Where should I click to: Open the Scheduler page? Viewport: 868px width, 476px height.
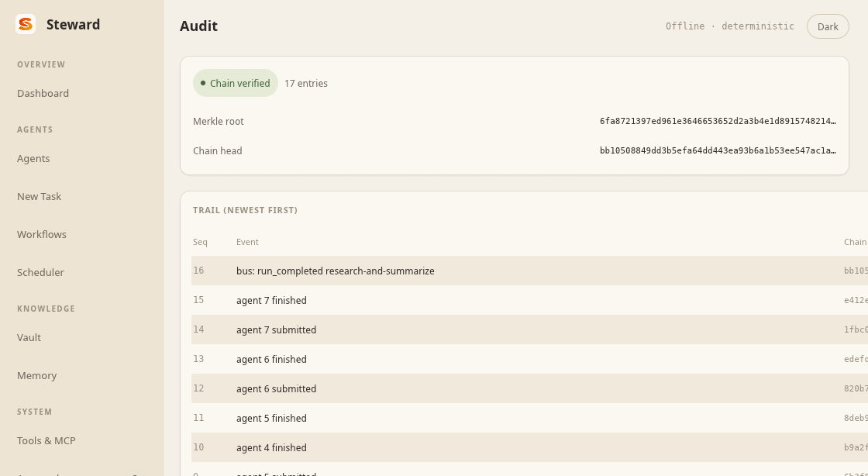click(x=40, y=272)
